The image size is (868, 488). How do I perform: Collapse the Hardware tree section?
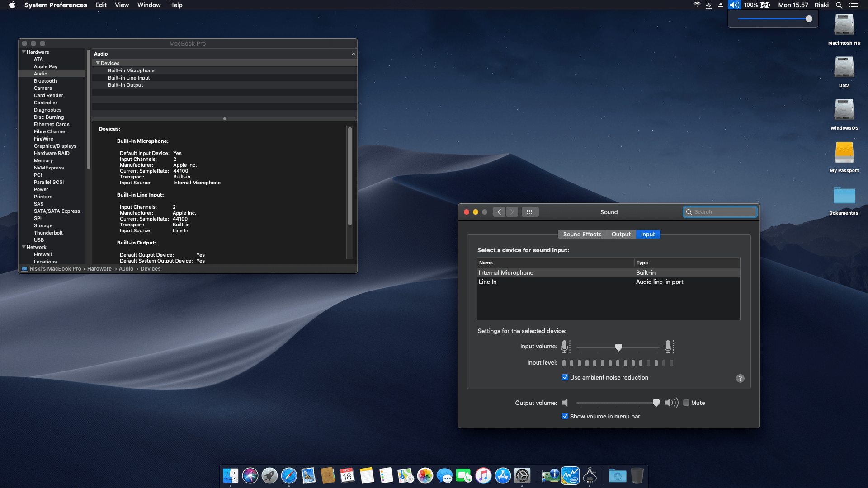(x=24, y=52)
